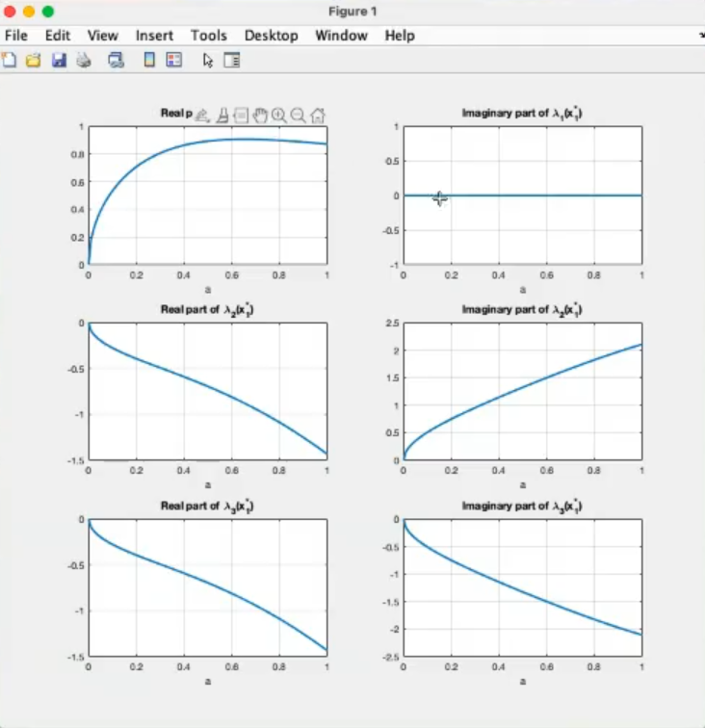
Task: Restore the view with the home icon
Action: click(x=318, y=116)
